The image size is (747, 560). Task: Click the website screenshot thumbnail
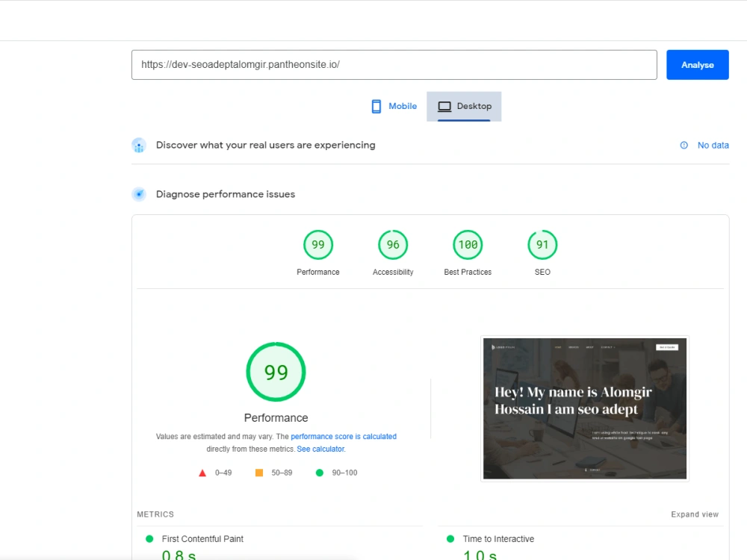(585, 408)
